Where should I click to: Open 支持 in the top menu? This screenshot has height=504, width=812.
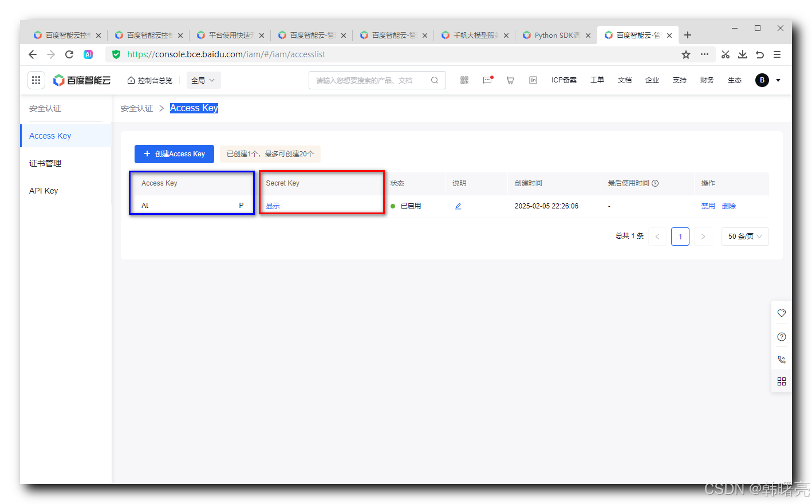click(680, 80)
